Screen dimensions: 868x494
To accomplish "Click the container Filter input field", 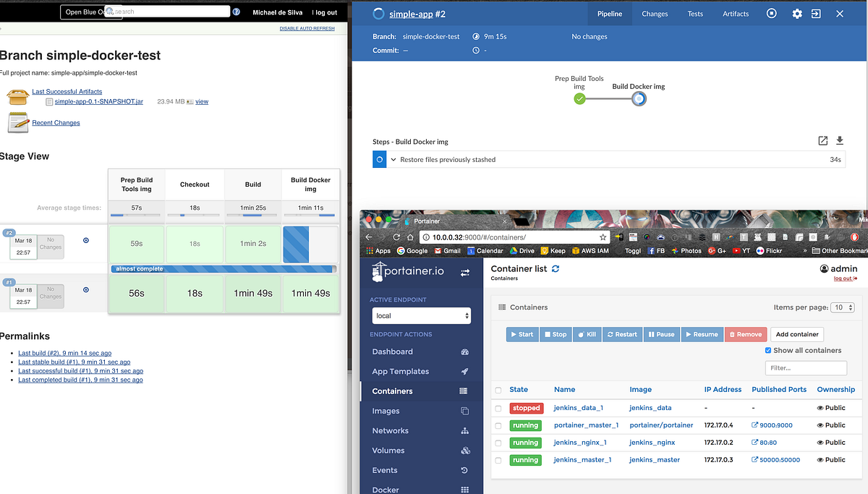I will pos(806,367).
